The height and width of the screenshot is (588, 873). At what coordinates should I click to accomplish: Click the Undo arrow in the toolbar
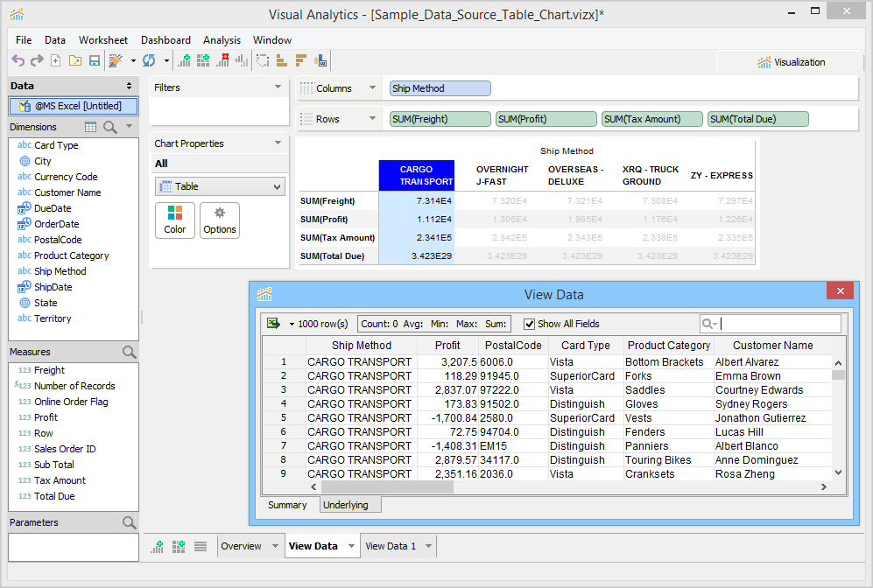click(18, 61)
